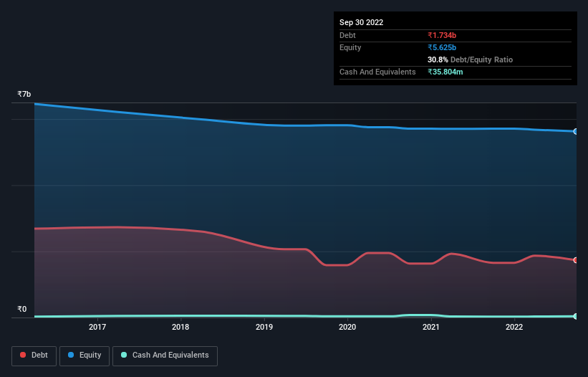
Task: Click the 2020 x-axis label
Action: click(x=347, y=327)
